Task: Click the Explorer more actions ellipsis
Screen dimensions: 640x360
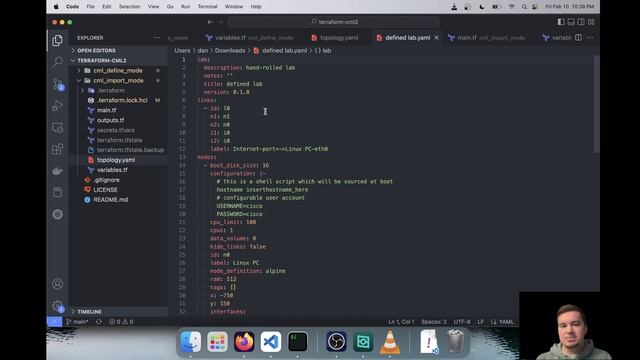Action: click(157, 38)
